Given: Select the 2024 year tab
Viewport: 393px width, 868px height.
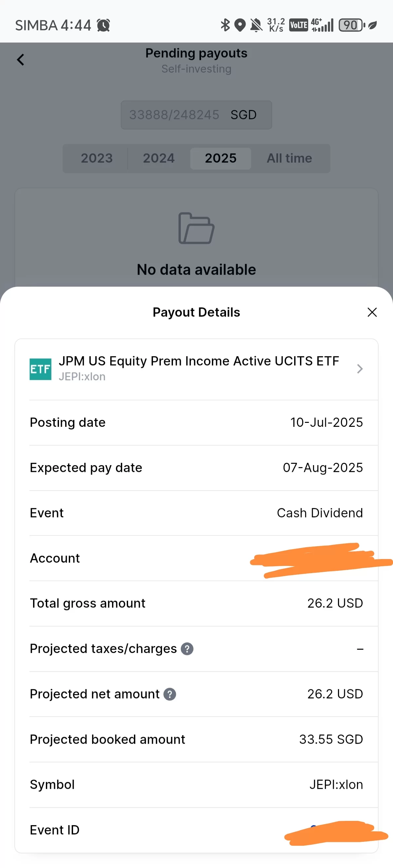Looking at the screenshot, I should [159, 158].
